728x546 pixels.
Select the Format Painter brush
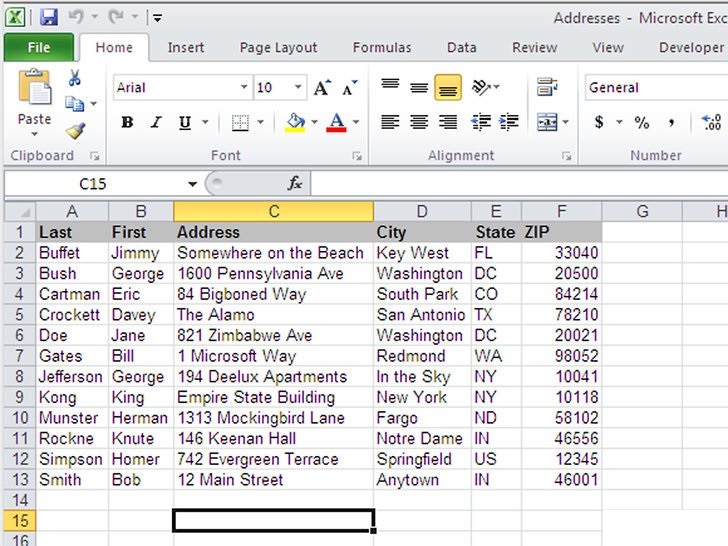pyautogui.click(x=75, y=130)
